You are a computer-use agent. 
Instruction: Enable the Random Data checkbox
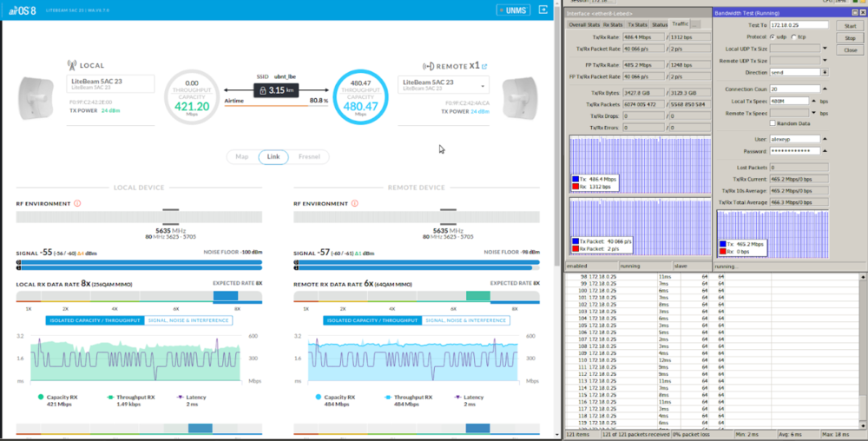coord(773,124)
